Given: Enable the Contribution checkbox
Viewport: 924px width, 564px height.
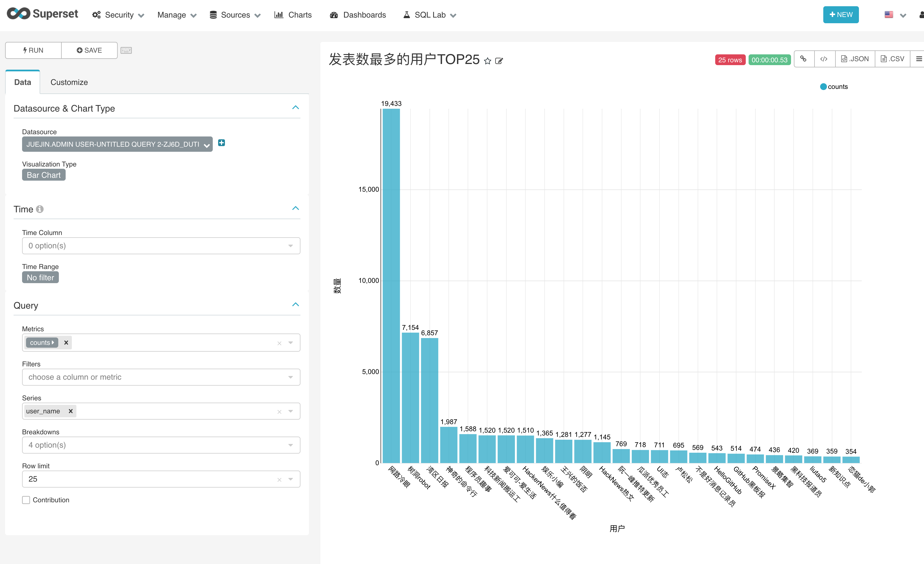Looking at the screenshot, I should [x=26, y=500].
